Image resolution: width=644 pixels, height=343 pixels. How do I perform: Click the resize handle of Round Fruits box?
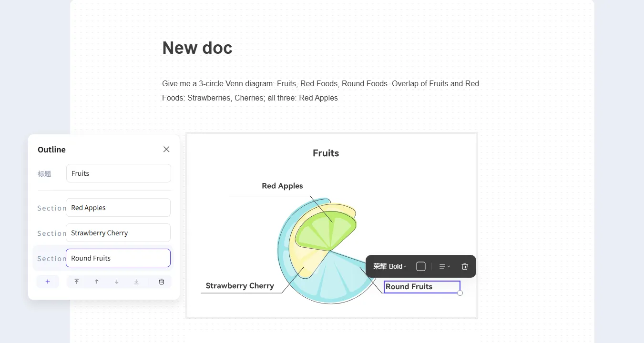point(460,293)
